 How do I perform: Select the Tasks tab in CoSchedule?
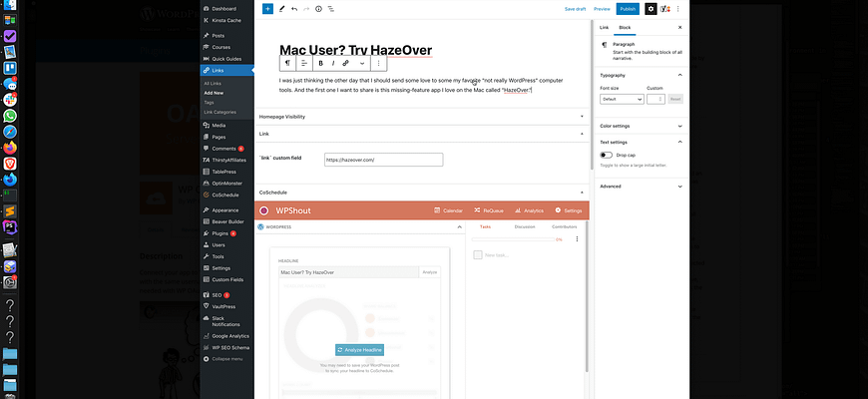[x=486, y=226]
